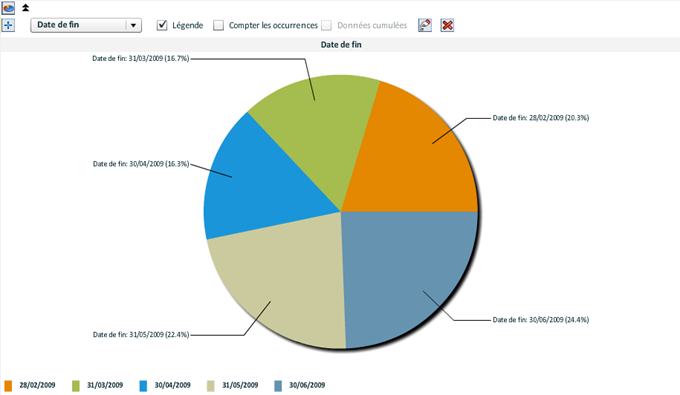Click the pencil edit chart icon

pos(425,25)
